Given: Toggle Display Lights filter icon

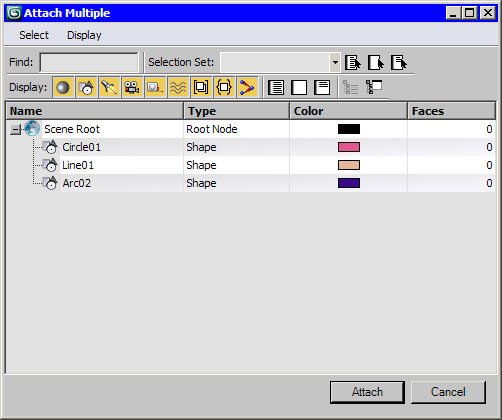Looking at the screenshot, I should 109,88.
